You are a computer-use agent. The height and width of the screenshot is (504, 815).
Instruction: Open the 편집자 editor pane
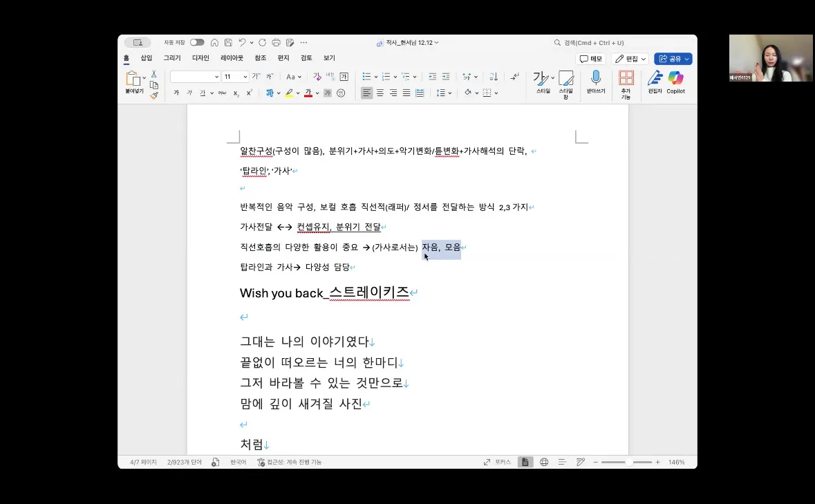655,82
